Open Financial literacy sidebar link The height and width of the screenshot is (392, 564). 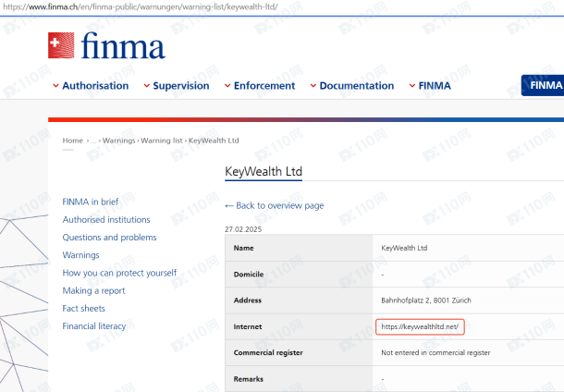click(x=94, y=326)
